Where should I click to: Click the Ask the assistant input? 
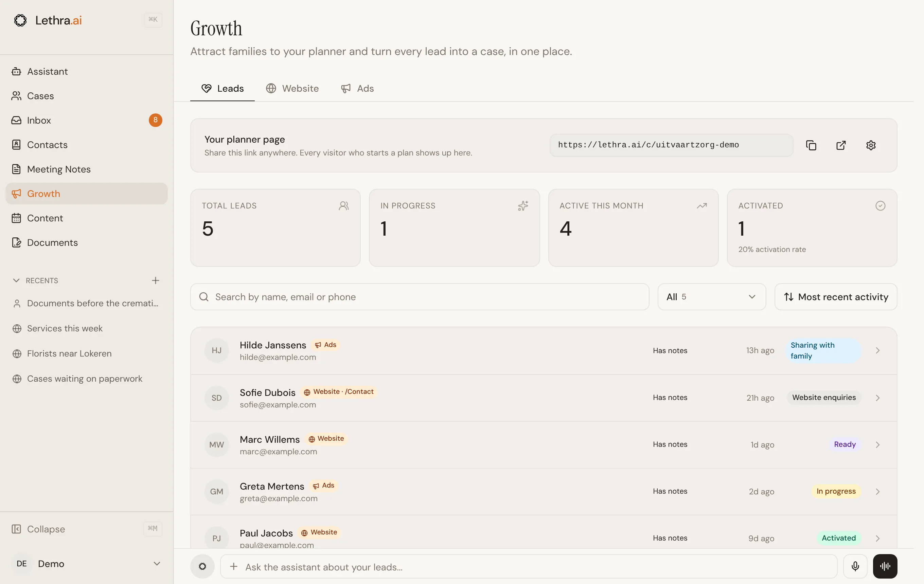(529, 567)
